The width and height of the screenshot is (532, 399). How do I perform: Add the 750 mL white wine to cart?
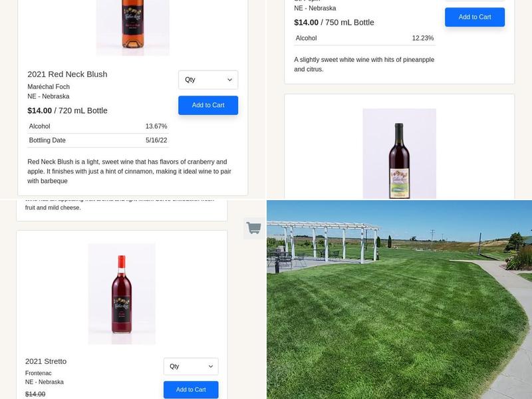[475, 17]
